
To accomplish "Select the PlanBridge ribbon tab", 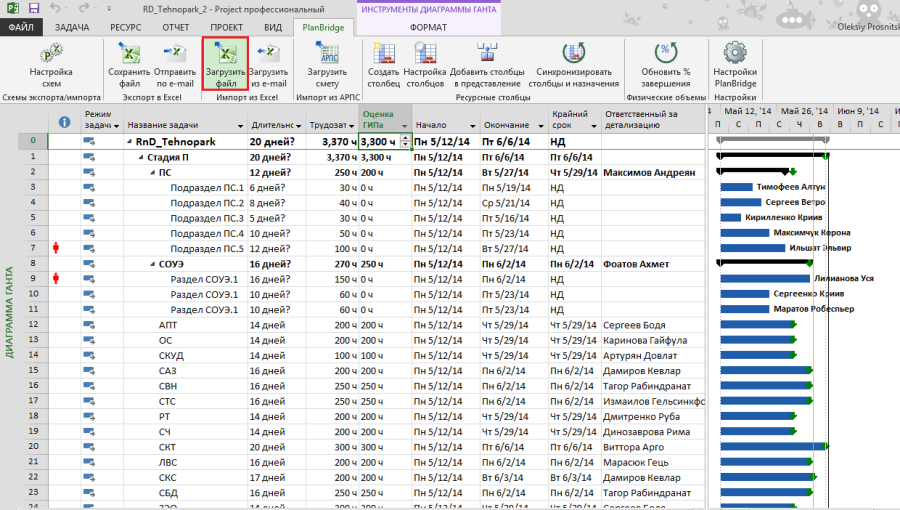I will pos(323,27).
